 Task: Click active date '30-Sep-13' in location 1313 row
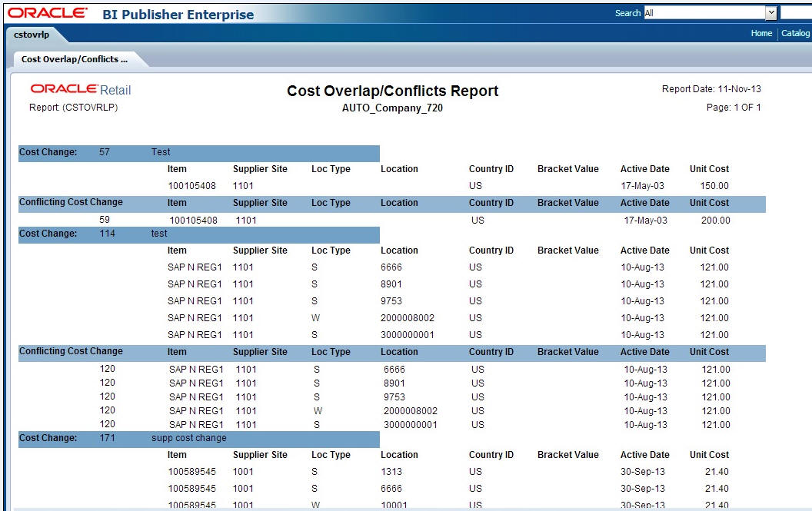[x=643, y=472]
